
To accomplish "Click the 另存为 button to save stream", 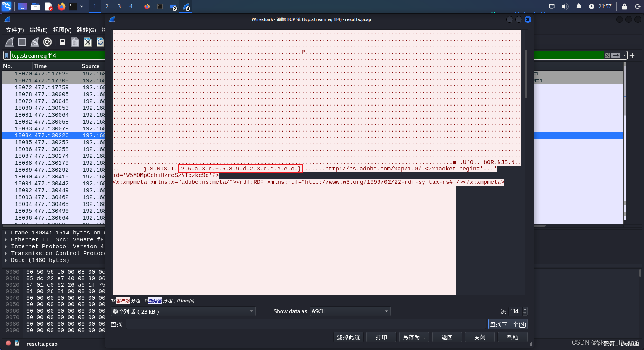I will tap(414, 337).
